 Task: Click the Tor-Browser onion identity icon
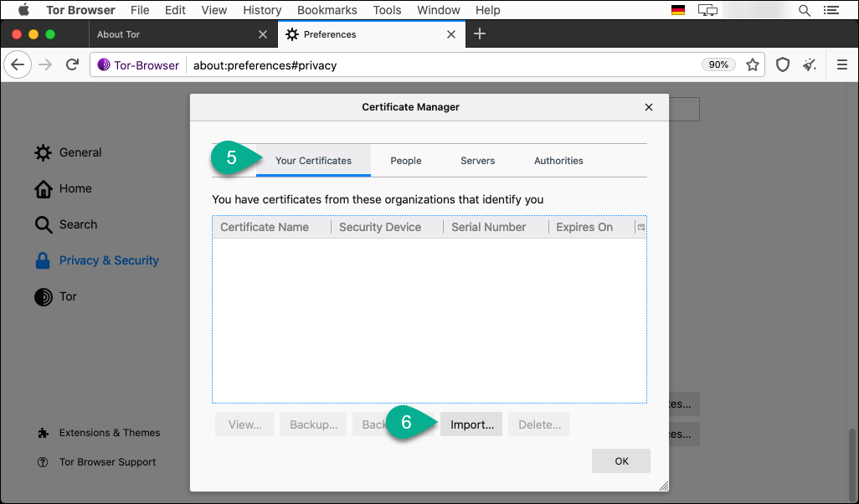point(104,64)
